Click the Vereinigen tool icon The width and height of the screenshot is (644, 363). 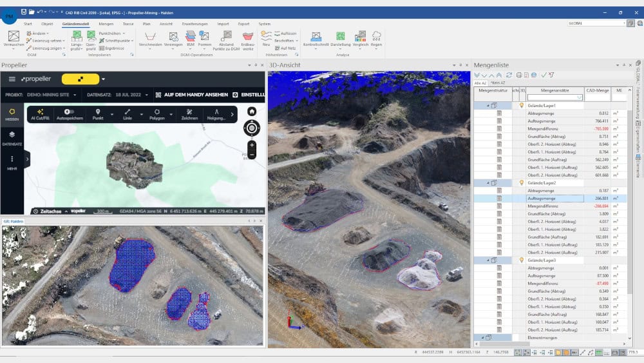173,37
